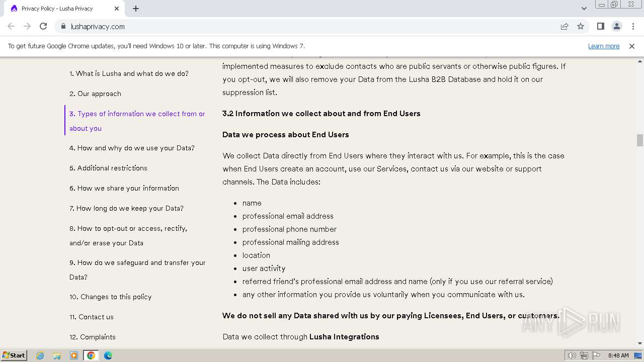Click the 'location' list item
This screenshot has width=644, height=362.
click(256, 255)
